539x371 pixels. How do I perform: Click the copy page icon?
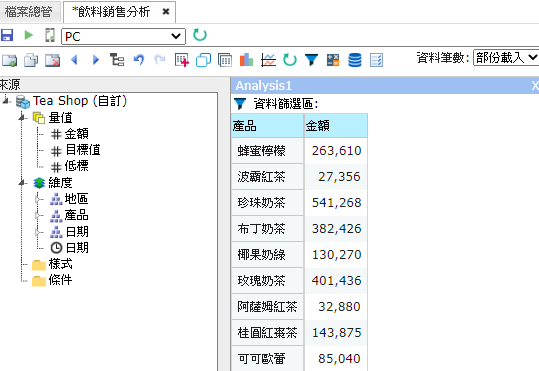click(31, 61)
